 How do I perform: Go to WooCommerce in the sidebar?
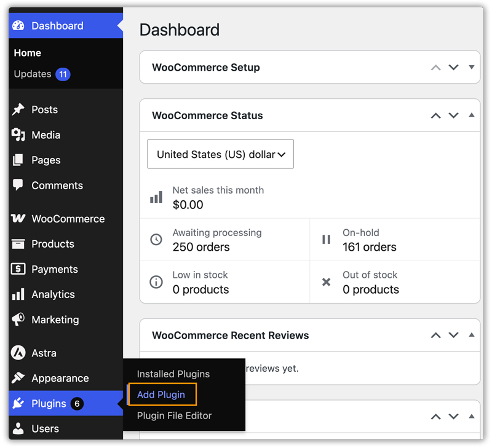[68, 219]
